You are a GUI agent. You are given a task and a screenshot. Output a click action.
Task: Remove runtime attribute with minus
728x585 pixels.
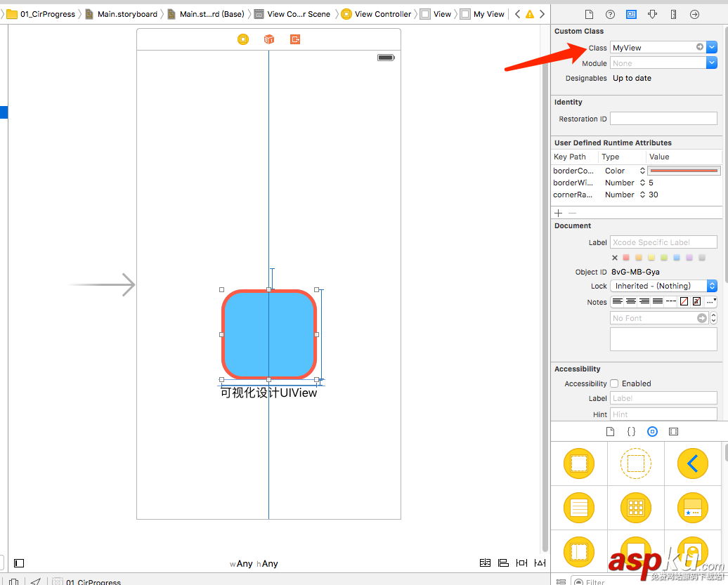(x=573, y=213)
